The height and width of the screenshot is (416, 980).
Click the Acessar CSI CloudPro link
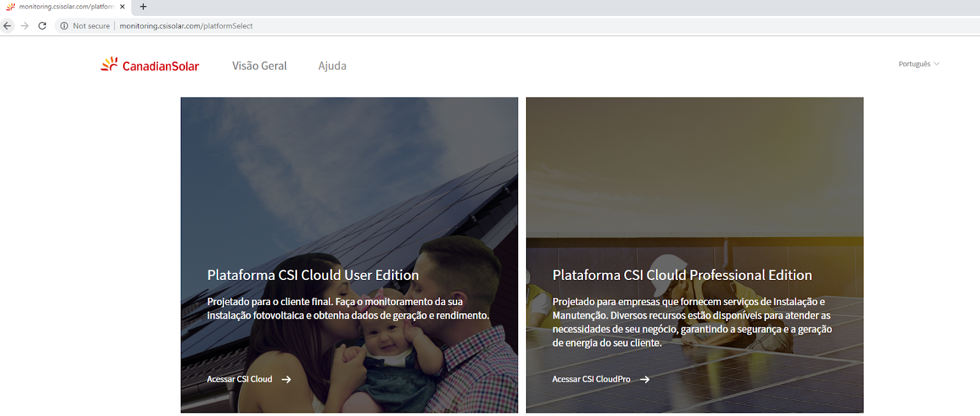591,379
